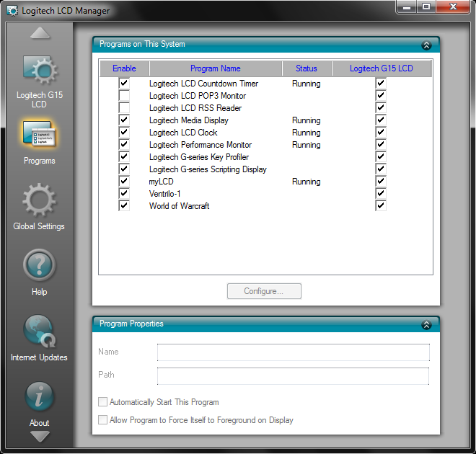Select Logitech LCD Clock row
The image size is (476, 454).
[265, 132]
